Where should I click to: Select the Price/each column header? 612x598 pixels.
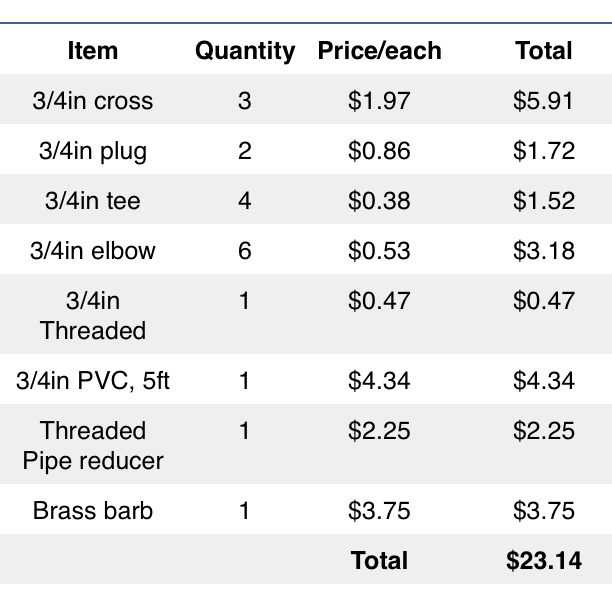coord(379,51)
